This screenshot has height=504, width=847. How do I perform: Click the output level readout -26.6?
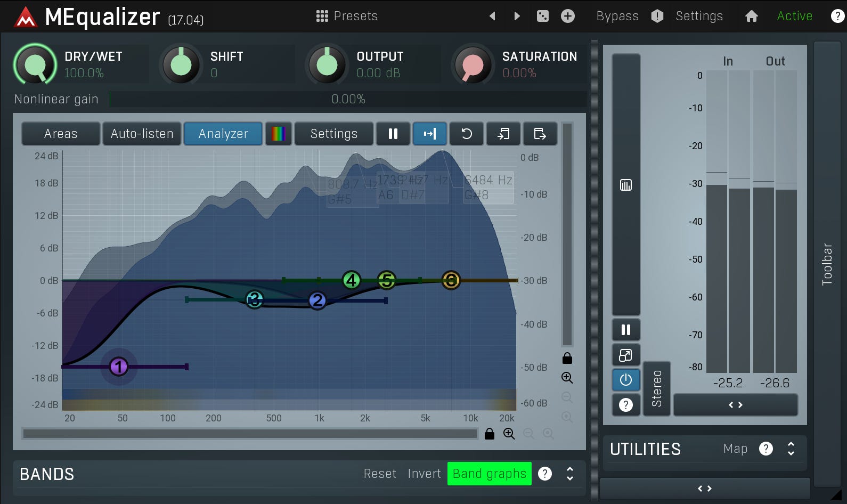pyautogui.click(x=775, y=383)
